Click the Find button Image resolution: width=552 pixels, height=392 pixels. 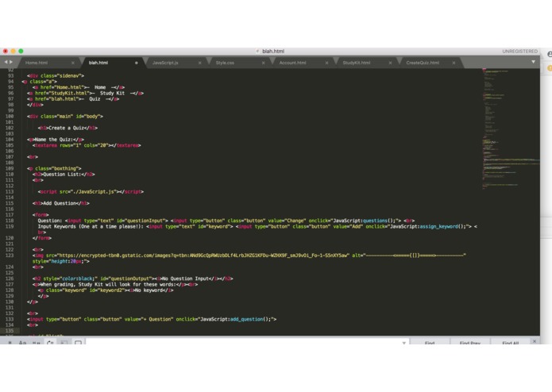[430, 342]
